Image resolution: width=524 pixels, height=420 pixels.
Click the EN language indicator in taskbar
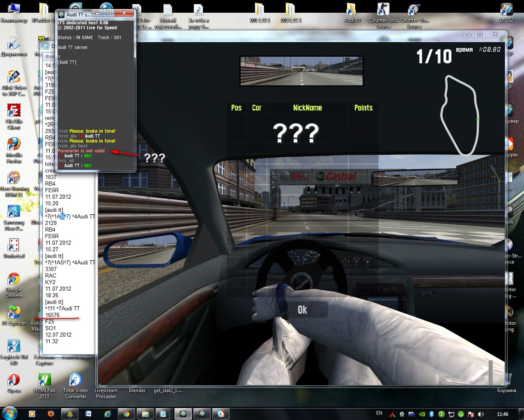click(379, 413)
